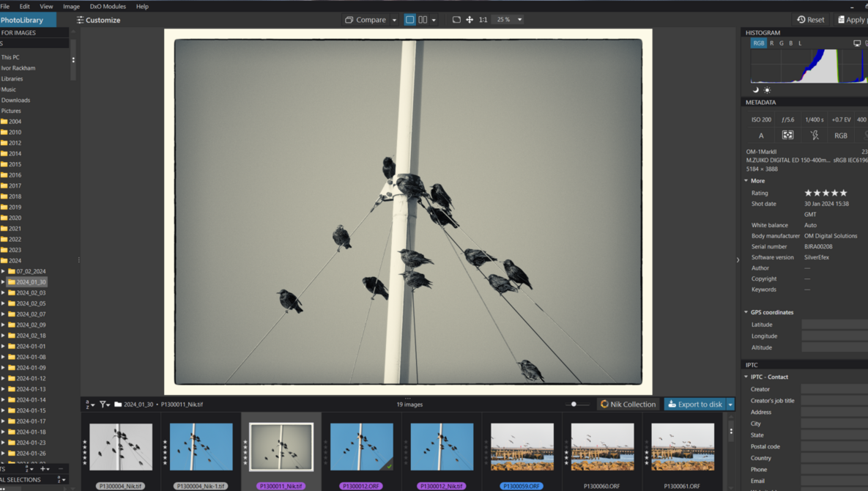The width and height of the screenshot is (868, 491).
Task: Expand folder 07_02_2024
Action: tap(3, 271)
